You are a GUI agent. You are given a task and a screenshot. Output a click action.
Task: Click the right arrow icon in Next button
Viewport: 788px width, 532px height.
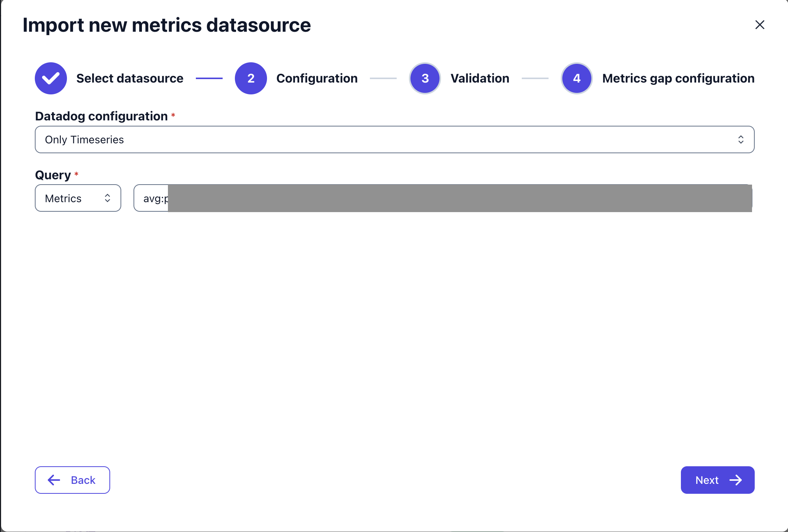point(736,480)
